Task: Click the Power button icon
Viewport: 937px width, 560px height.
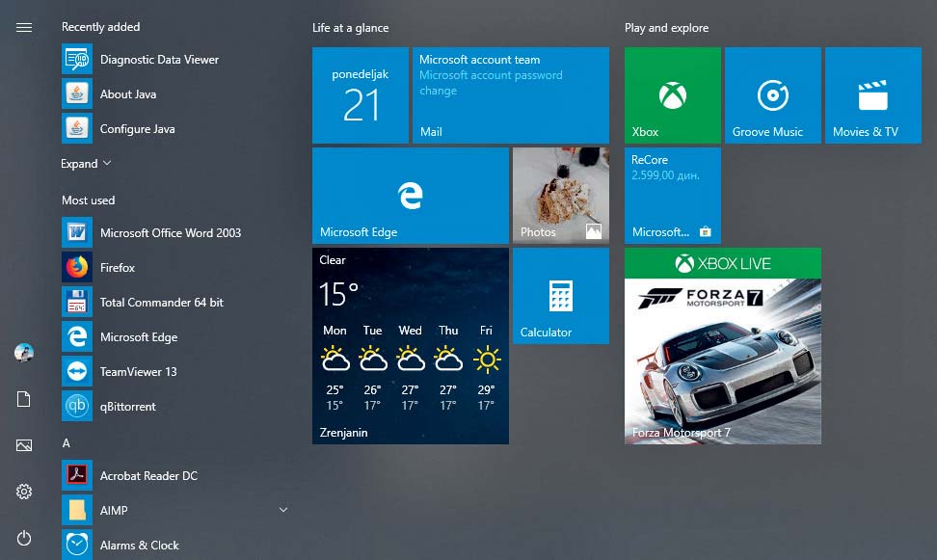Action: (x=24, y=538)
